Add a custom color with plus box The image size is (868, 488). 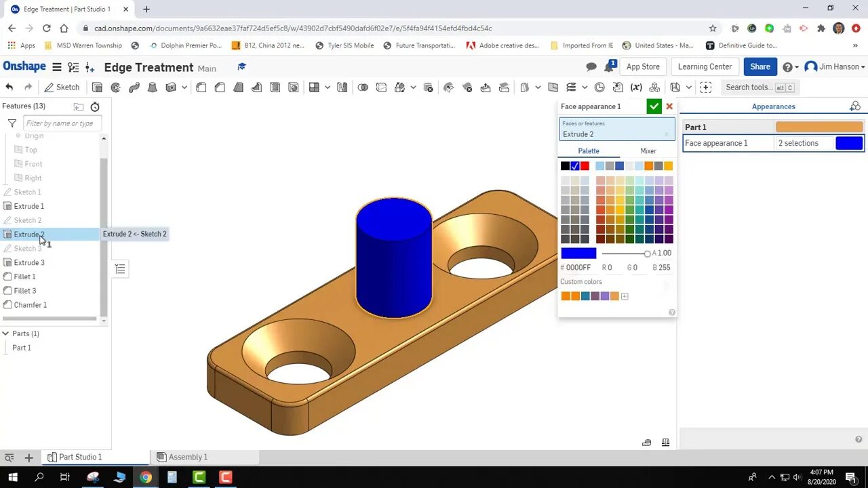(625, 296)
